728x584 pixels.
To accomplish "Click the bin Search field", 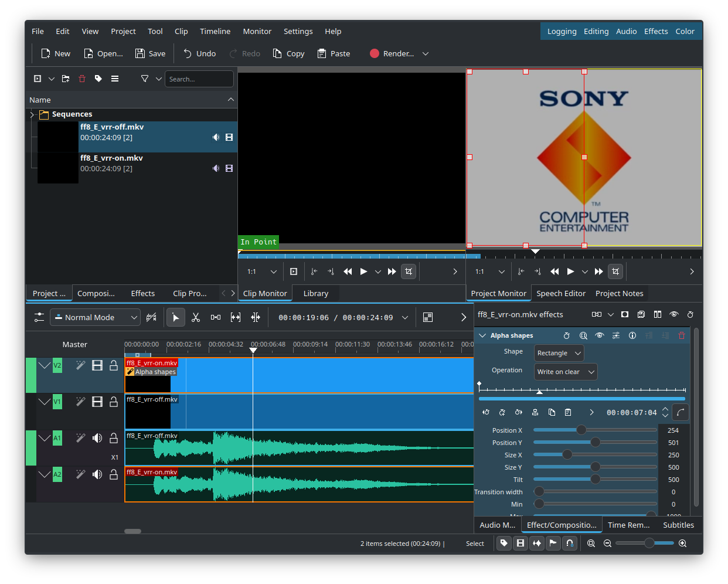I will (199, 79).
